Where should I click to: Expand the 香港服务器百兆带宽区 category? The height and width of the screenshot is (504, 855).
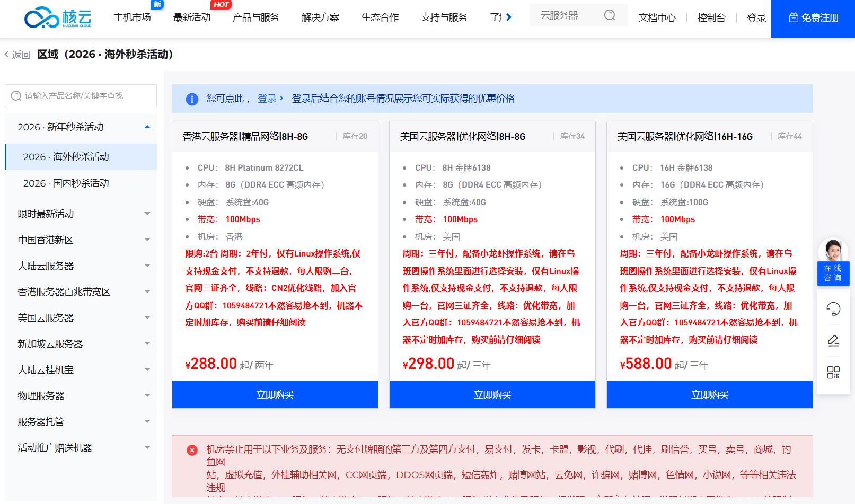click(x=147, y=291)
